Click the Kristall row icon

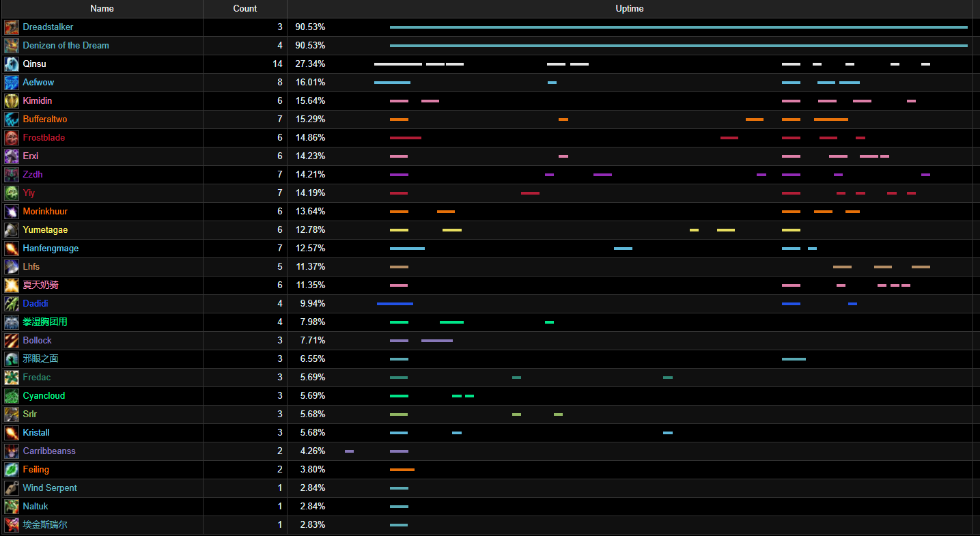pos(12,433)
